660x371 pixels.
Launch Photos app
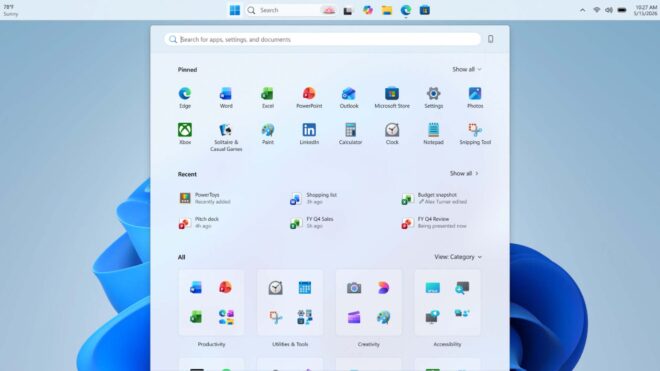(475, 98)
